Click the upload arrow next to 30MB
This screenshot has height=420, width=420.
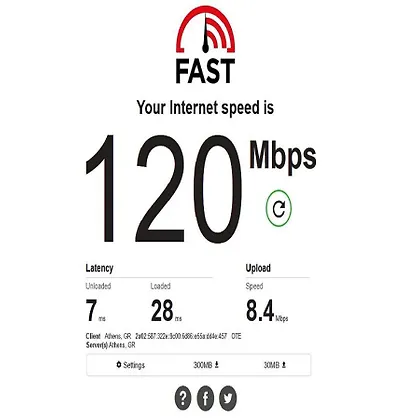[284, 365]
